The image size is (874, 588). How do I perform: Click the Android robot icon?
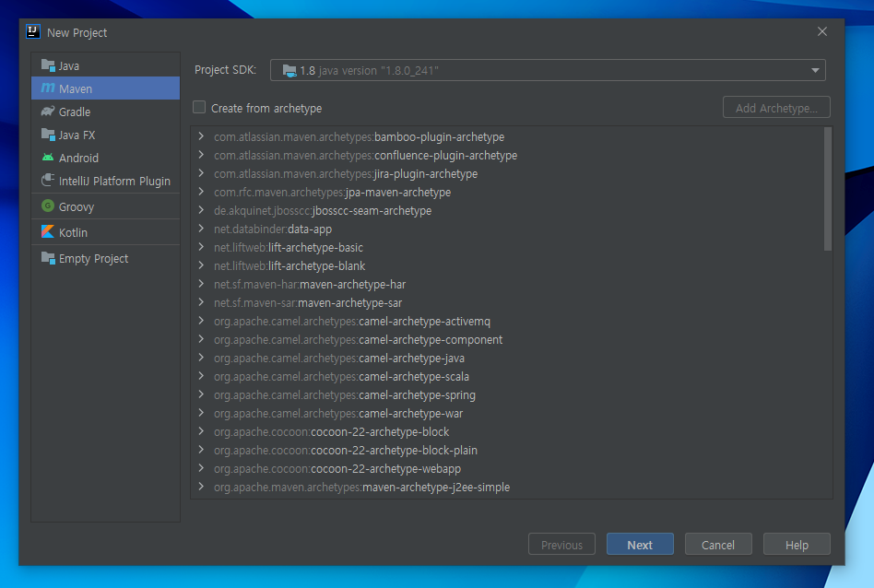click(48, 158)
